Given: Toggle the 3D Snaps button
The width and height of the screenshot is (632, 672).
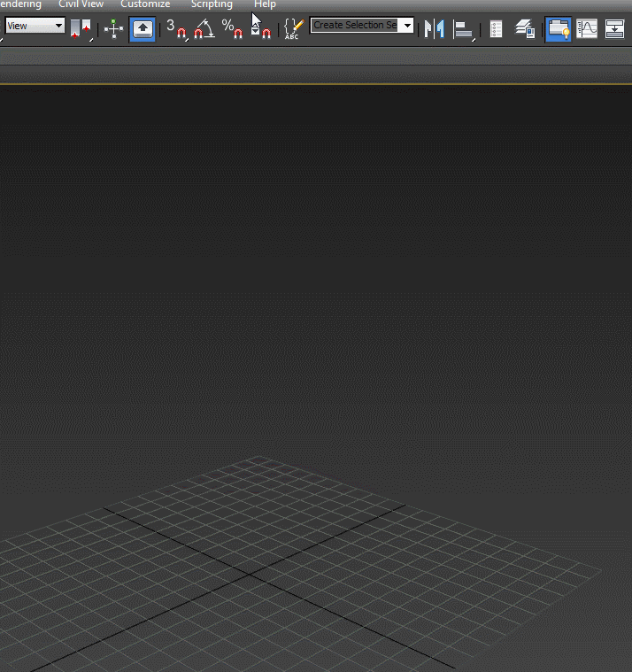Looking at the screenshot, I should coord(176,28).
